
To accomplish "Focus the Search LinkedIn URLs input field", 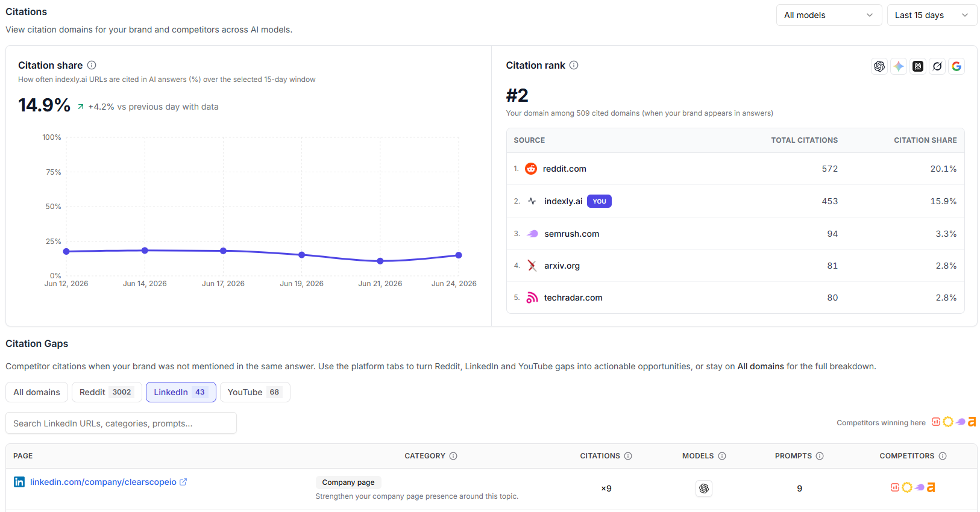I will (121, 423).
